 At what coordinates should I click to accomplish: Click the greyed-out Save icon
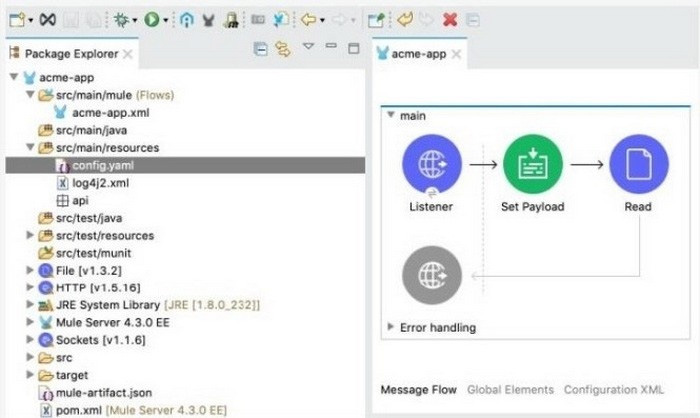click(x=71, y=20)
